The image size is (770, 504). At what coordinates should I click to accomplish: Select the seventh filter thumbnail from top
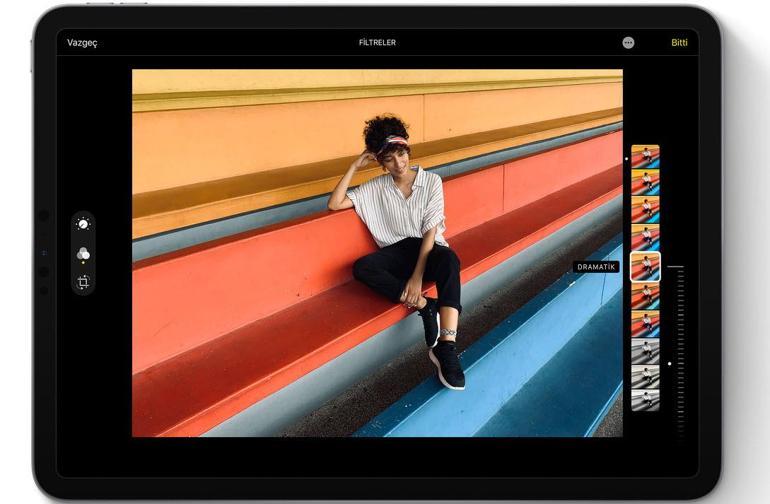tap(645, 323)
